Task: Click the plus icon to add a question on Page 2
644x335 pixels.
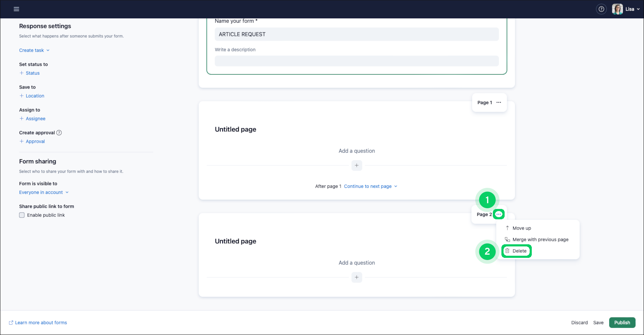Action: (356, 277)
